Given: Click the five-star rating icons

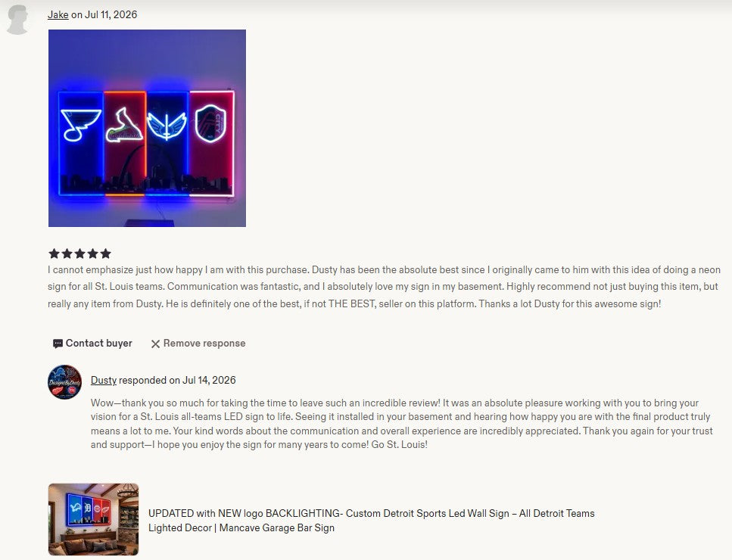Looking at the screenshot, I should click(79, 254).
